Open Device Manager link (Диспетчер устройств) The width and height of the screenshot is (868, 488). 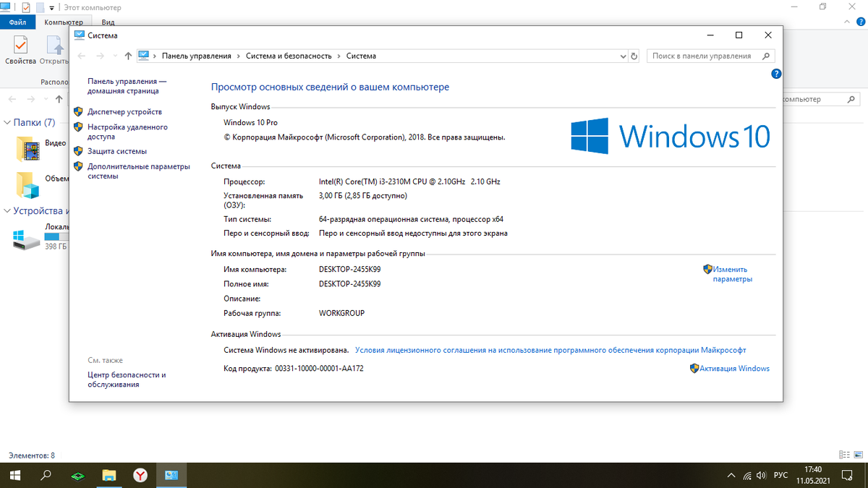(124, 112)
